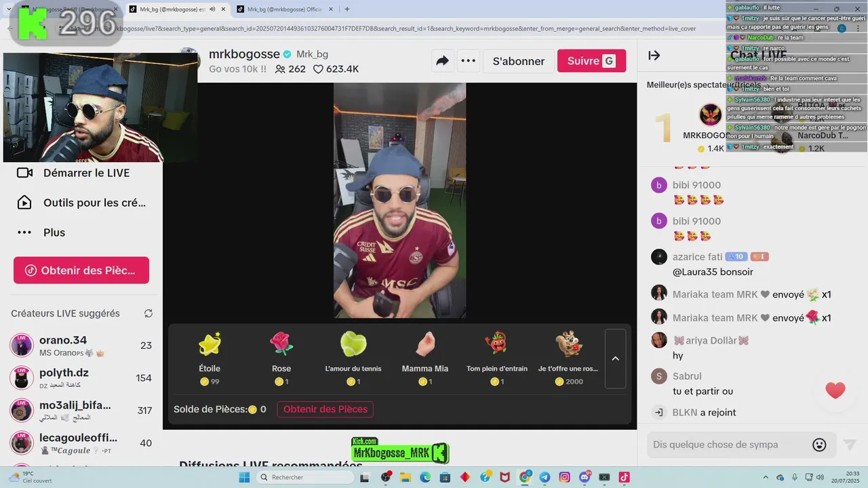The width and height of the screenshot is (868, 488).
Task: Expand the gift list chevron
Action: [615, 359]
